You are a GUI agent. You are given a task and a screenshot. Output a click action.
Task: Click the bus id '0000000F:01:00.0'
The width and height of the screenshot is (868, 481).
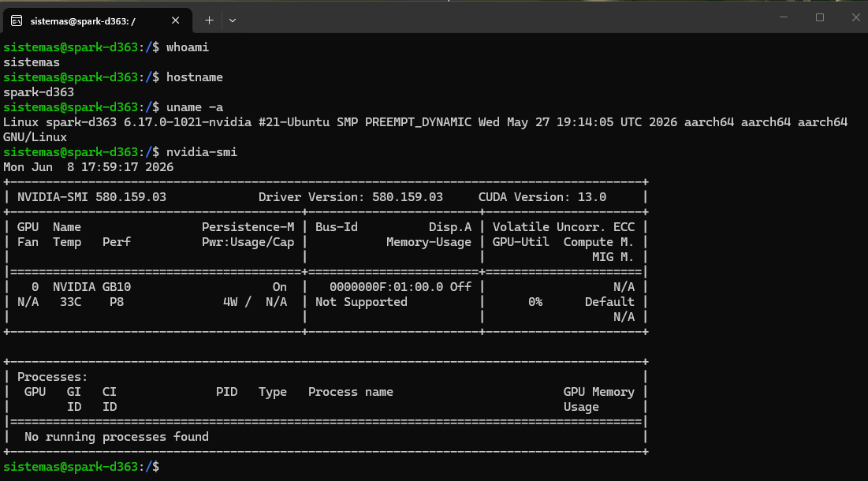tap(386, 287)
